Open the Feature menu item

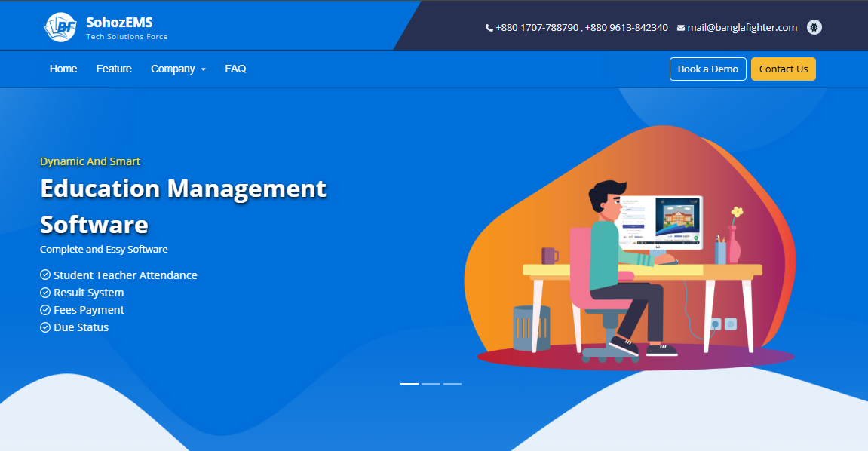tap(114, 69)
